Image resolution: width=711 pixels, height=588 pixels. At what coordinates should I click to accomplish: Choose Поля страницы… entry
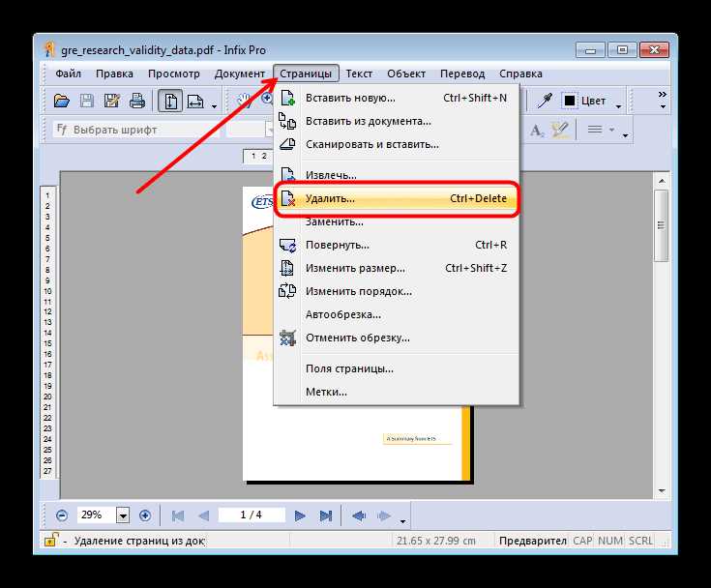397,368
